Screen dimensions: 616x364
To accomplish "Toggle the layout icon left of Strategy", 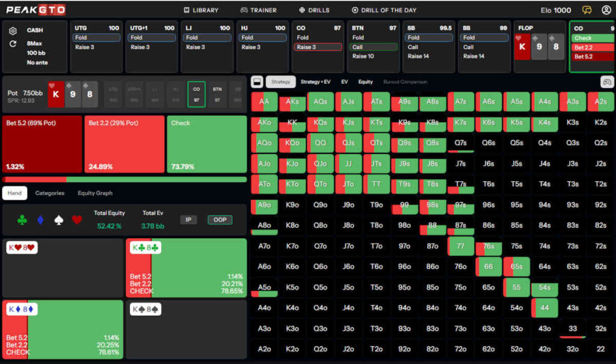I will pyautogui.click(x=256, y=82).
